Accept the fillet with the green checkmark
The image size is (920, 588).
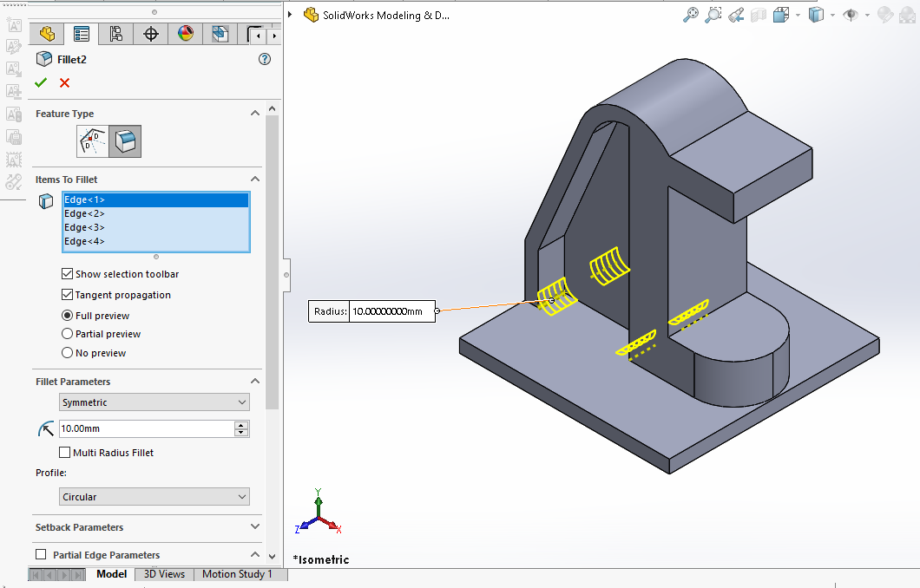click(x=40, y=82)
